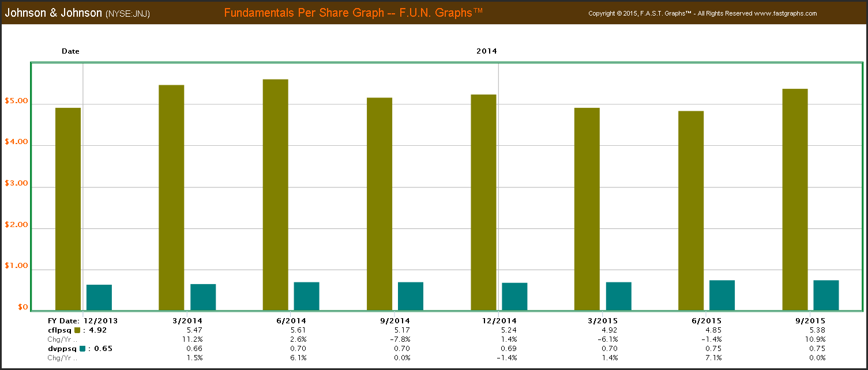Select the 12/2013 olive cash flow bar
The width and height of the screenshot is (868, 370).
click(68, 209)
